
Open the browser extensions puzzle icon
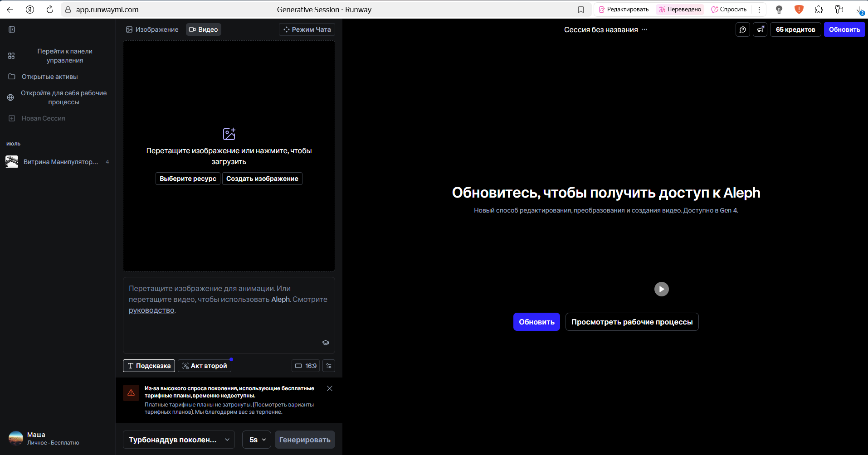pyautogui.click(x=819, y=10)
